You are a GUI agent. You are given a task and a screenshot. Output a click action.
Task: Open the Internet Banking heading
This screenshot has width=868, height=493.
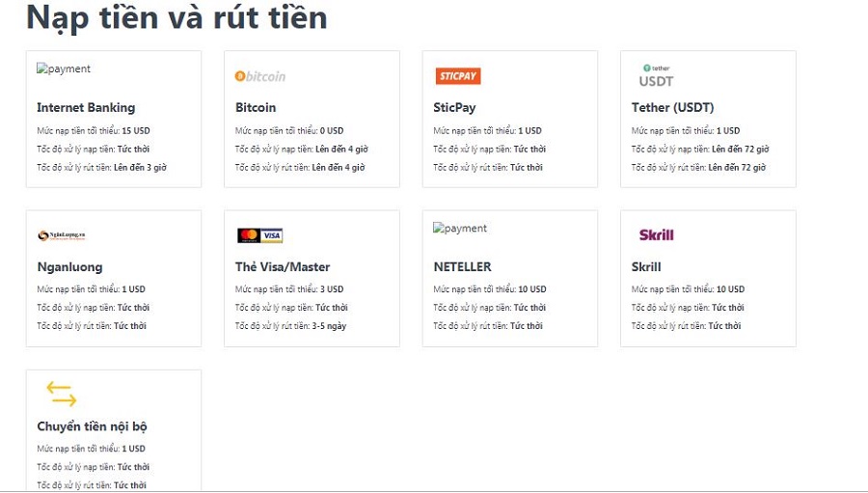[86, 107]
